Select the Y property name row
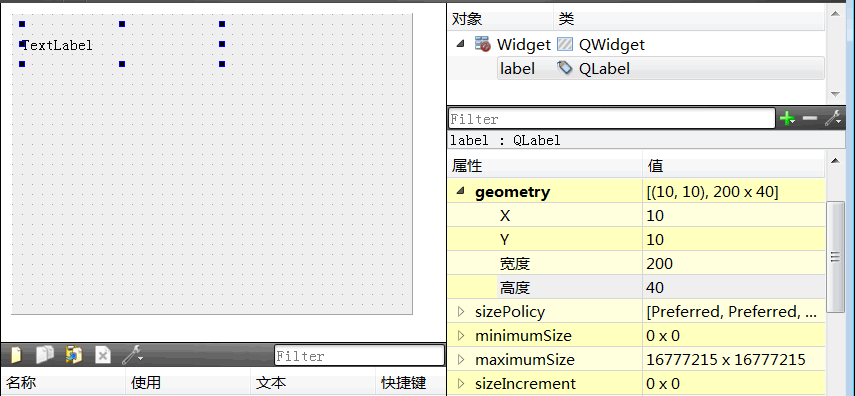Image resolution: width=855 pixels, height=396 pixels. click(x=545, y=239)
